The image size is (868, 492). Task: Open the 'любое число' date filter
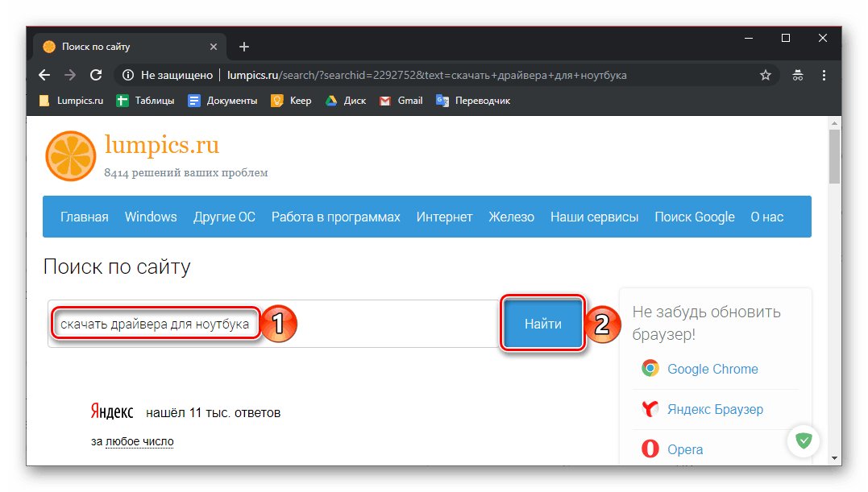click(139, 441)
